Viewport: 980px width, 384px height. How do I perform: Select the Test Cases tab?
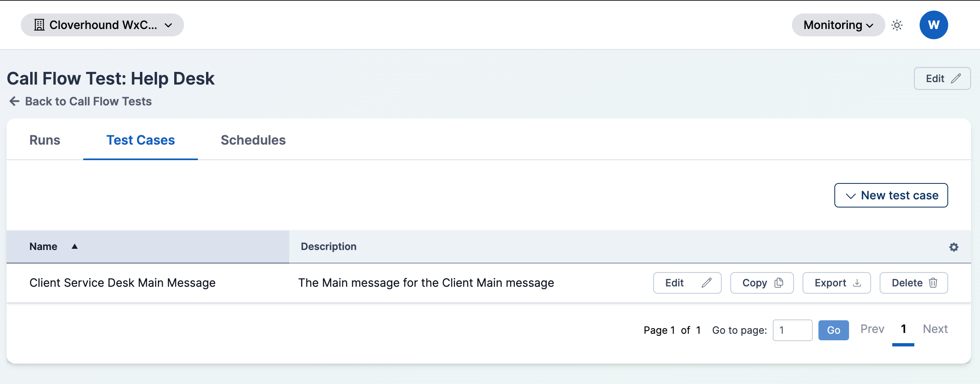point(140,140)
